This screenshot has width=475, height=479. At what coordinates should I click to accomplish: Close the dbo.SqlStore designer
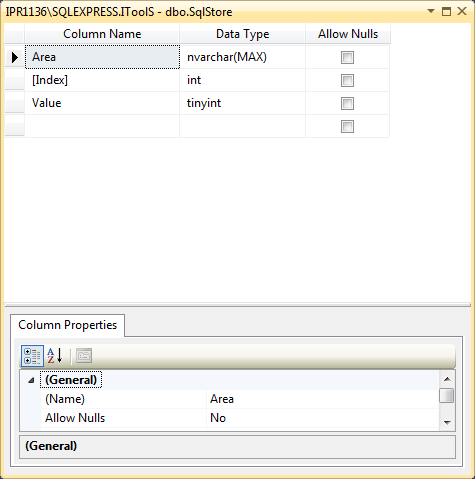462,11
